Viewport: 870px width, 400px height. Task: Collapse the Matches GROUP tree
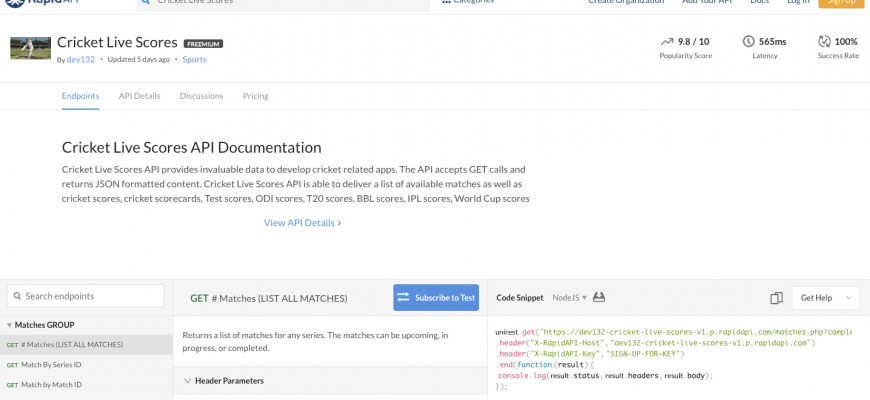tap(10, 325)
